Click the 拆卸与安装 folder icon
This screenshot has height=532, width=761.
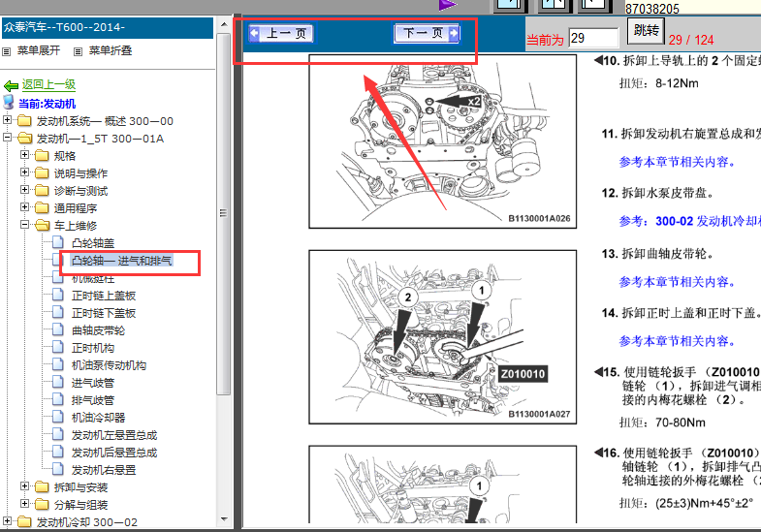click(42, 486)
